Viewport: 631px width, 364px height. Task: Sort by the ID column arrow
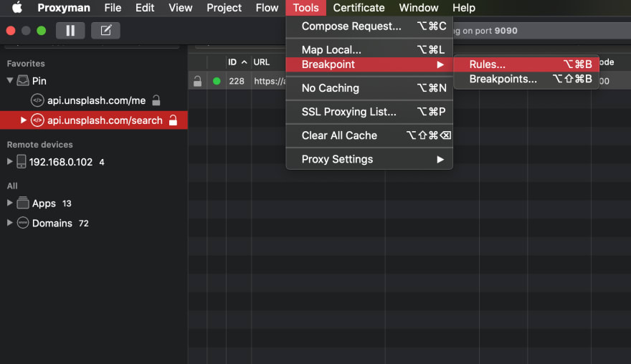click(x=244, y=62)
